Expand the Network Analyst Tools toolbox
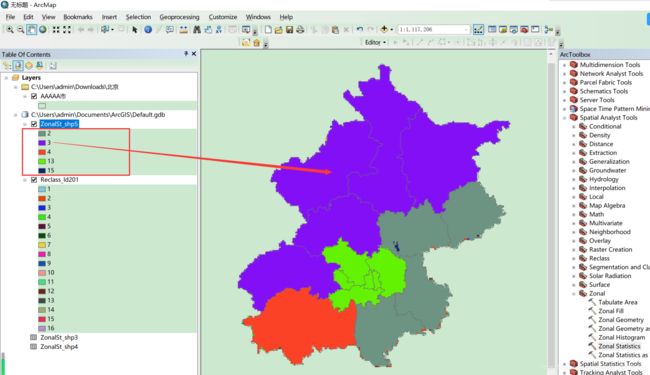Screen dimensions: 650x375 (x=565, y=74)
